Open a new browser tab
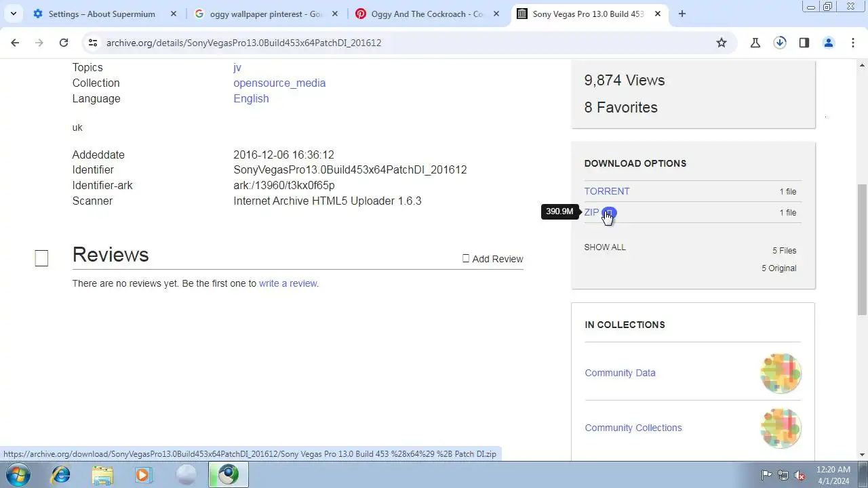This screenshot has width=868, height=488. (682, 14)
